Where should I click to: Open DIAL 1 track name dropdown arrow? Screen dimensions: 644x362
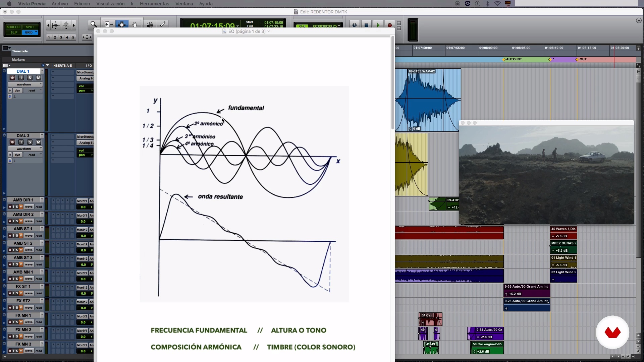42,71
